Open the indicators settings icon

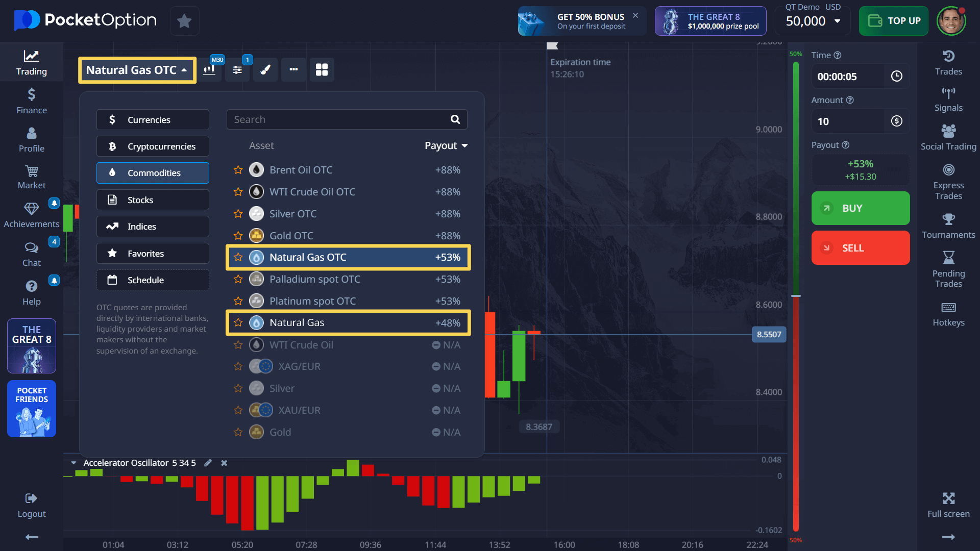pyautogui.click(x=237, y=70)
